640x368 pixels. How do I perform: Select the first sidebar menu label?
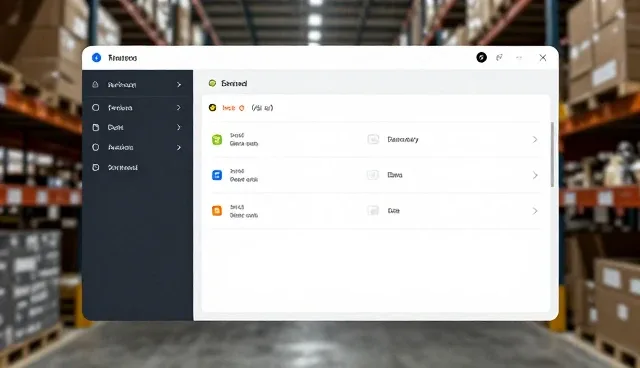click(x=122, y=85)
